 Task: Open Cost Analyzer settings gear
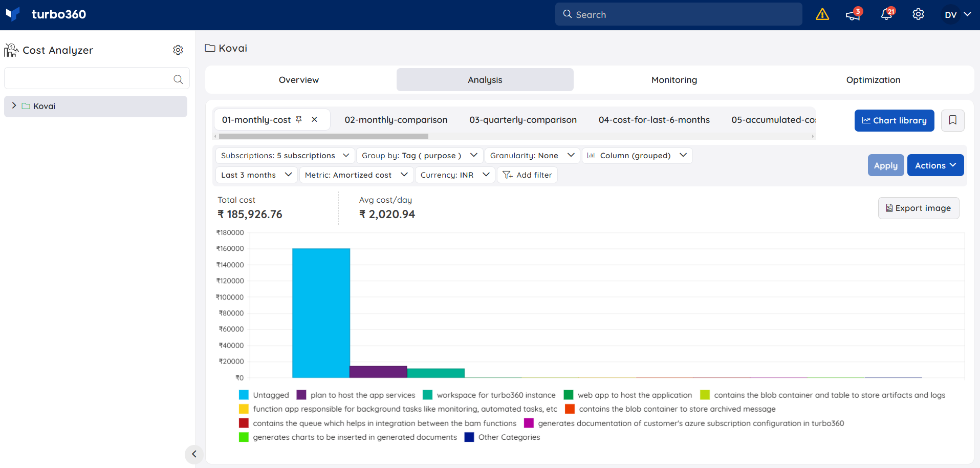tap(178, 50)
